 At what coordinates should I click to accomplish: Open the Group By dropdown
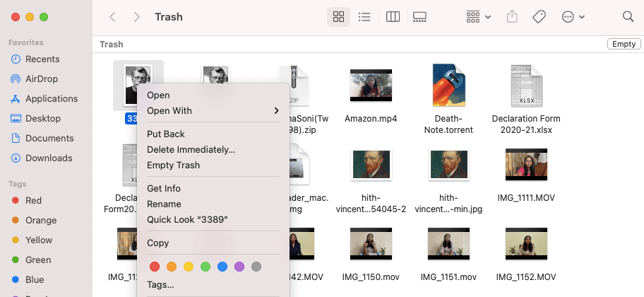tap(479, 17)
